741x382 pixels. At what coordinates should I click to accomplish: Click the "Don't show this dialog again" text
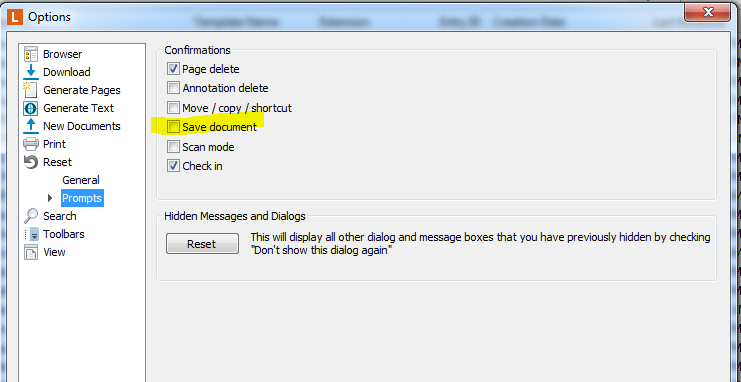[x=322, y=251]
